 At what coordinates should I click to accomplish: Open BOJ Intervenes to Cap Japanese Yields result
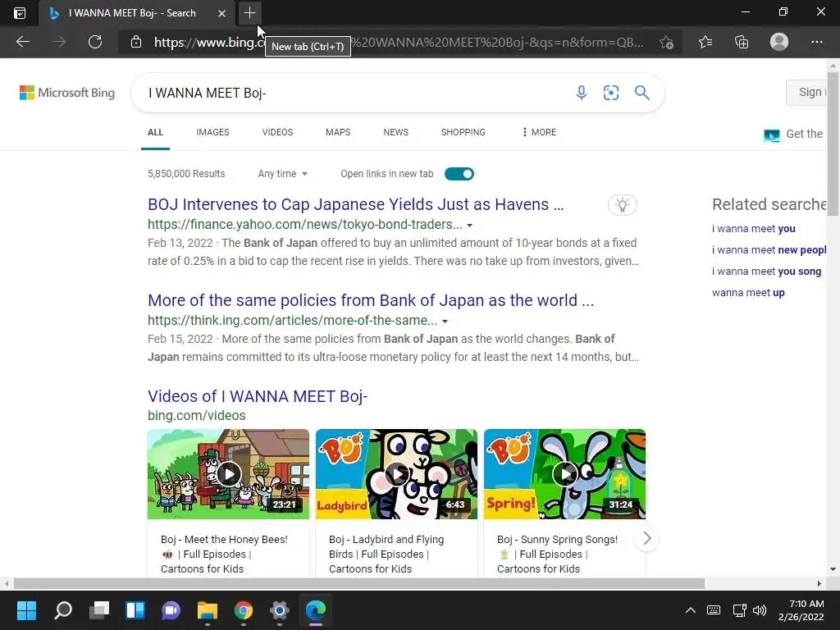[x=356, y=204]
